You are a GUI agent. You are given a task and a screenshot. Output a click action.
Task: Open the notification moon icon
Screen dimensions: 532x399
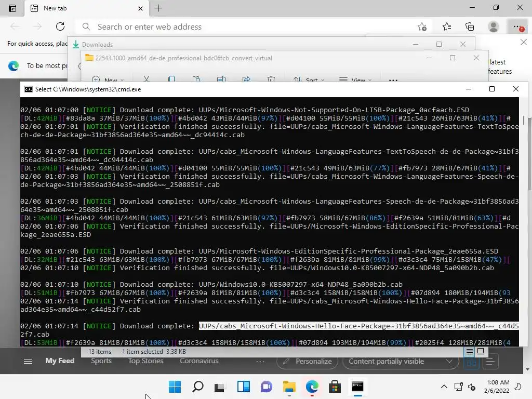(518, 387)
